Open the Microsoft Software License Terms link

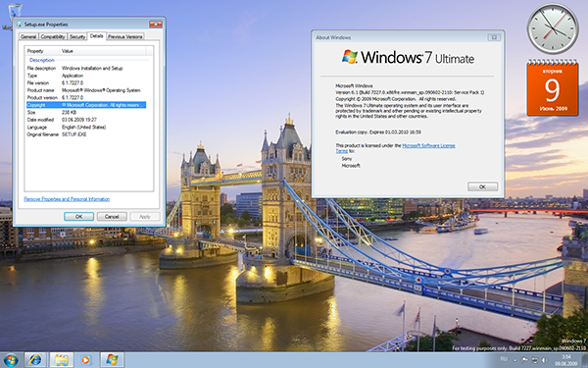click(x=428, y=145)
